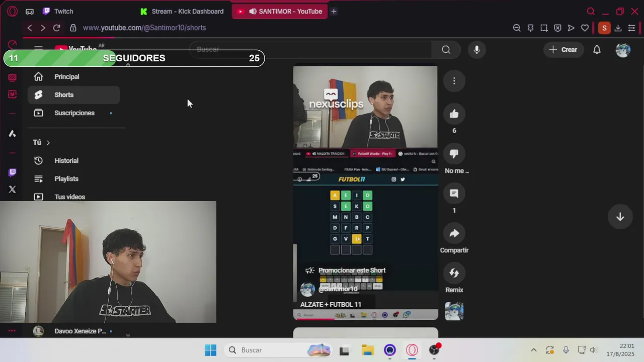Open the Windows Start menu
Screen dimensions: 644x362
(210, 350)
